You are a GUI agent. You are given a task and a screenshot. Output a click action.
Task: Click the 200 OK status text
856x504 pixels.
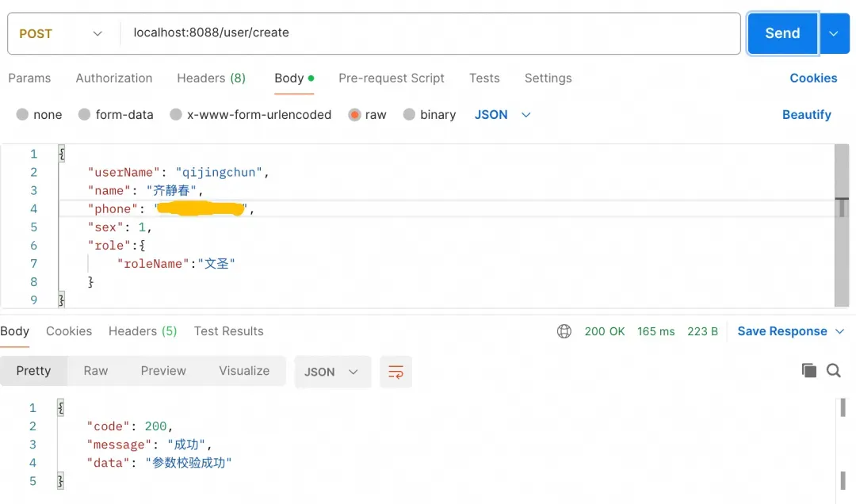point(604,331)
